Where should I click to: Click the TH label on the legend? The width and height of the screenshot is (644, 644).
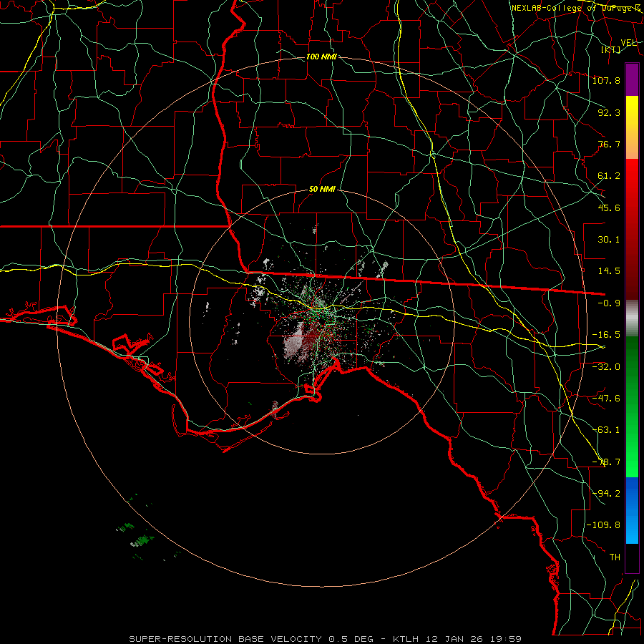click(x=615, y=557)
